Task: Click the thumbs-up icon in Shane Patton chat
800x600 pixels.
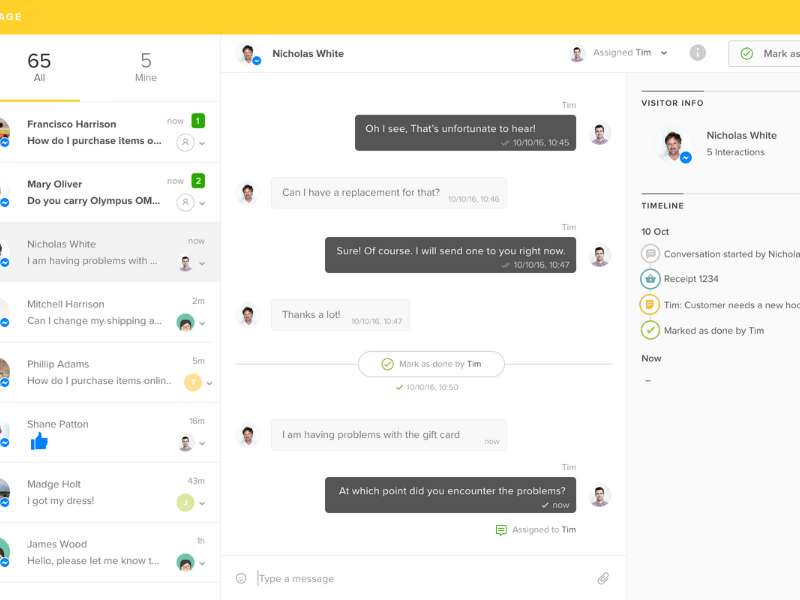Action: coord(39,441)
